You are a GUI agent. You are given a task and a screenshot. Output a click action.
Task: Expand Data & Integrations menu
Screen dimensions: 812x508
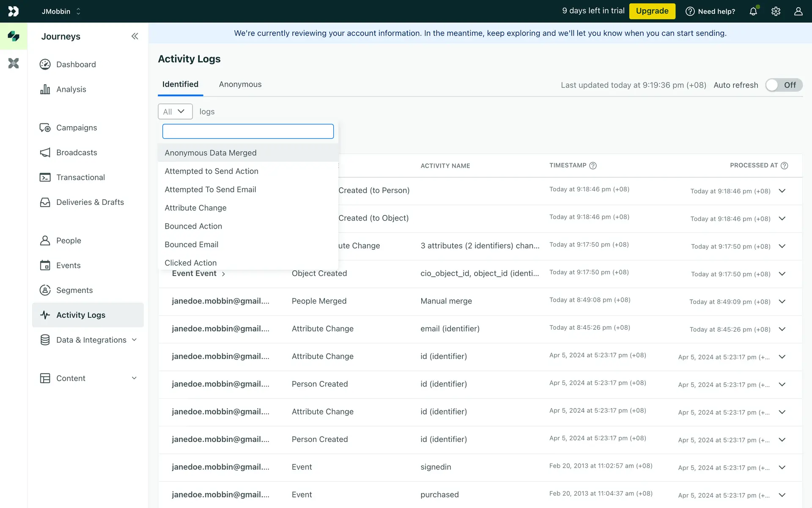[x=134, y=340]
